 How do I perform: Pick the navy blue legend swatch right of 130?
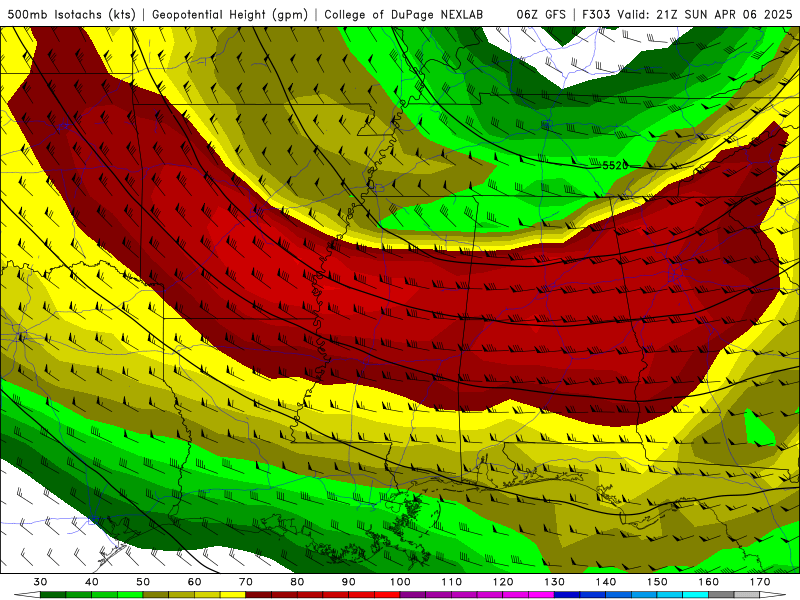point(567,595)
